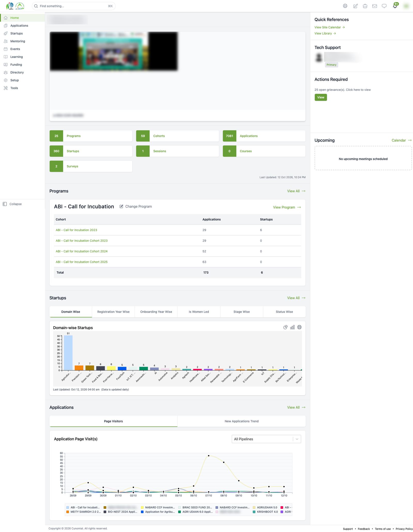Image resolution: width=413 pixels, height=532 pixels.
Task: Switch to Is Women Led tab
Action: click(199, 312)
